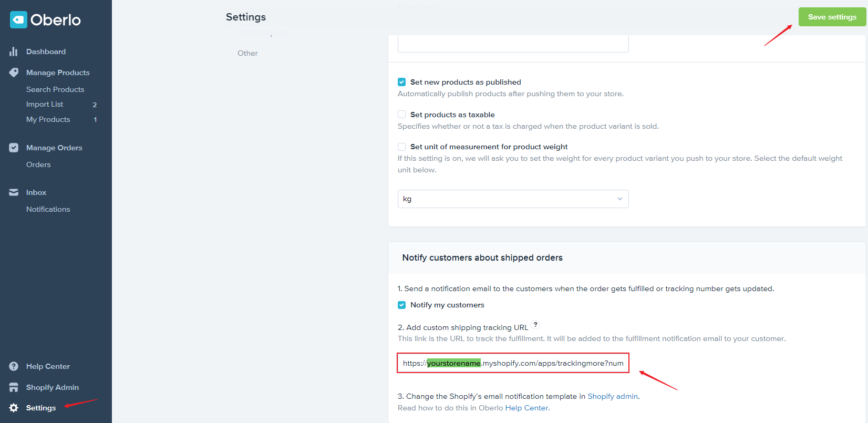868x423 pixels.
Task: Go to Orders page
Action: 38,164
